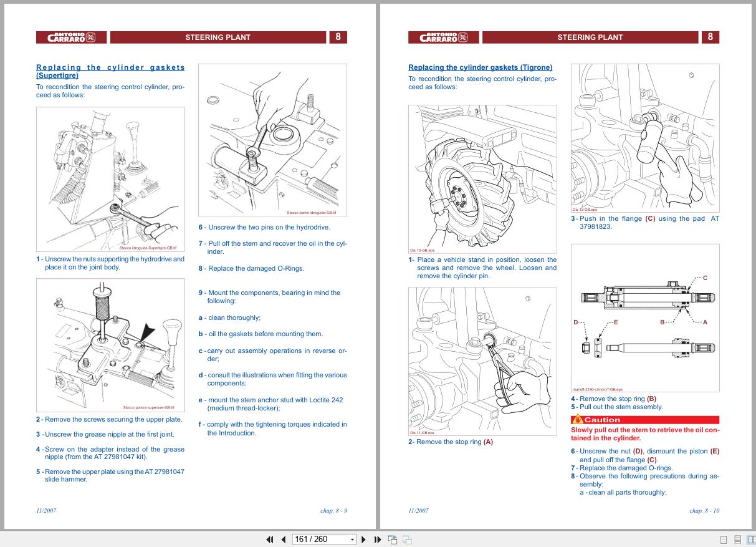Click step 6 'Unscrew the two pins'
756x547 pixels.
265,228
